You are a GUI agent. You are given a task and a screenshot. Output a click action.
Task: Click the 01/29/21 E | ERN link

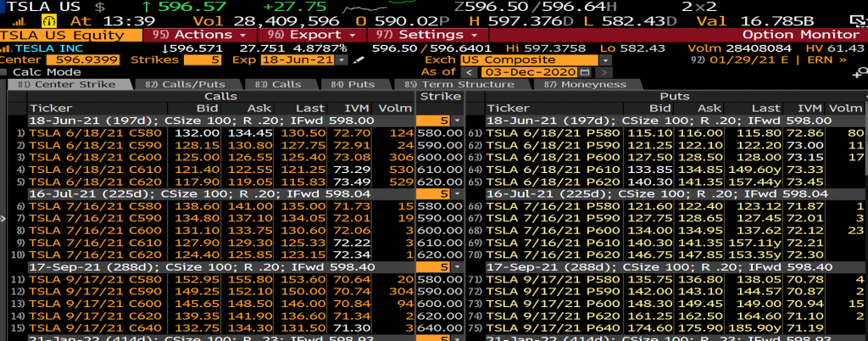coord(770,59)
